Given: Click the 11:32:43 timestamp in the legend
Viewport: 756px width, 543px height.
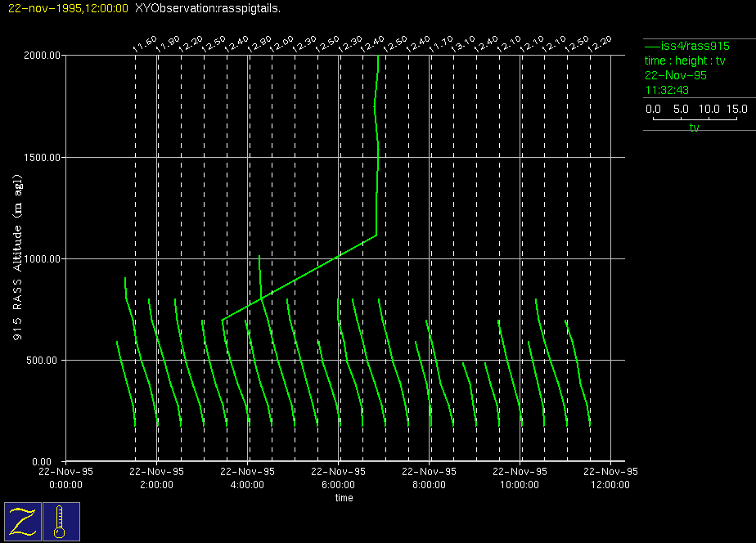Looking at the screenshot, I should pos(666,90).
